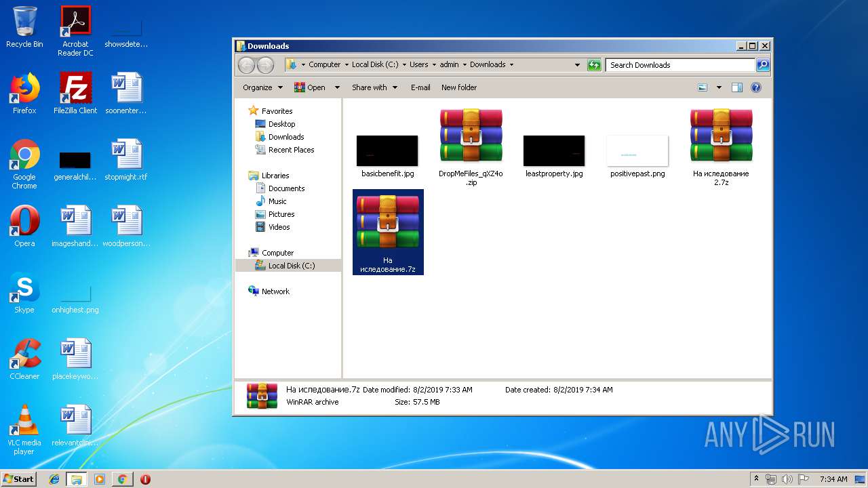The height and width of the screenshot is (488, 868).
Task: Open Skype desktop shortcut
Action: [24, 293]
